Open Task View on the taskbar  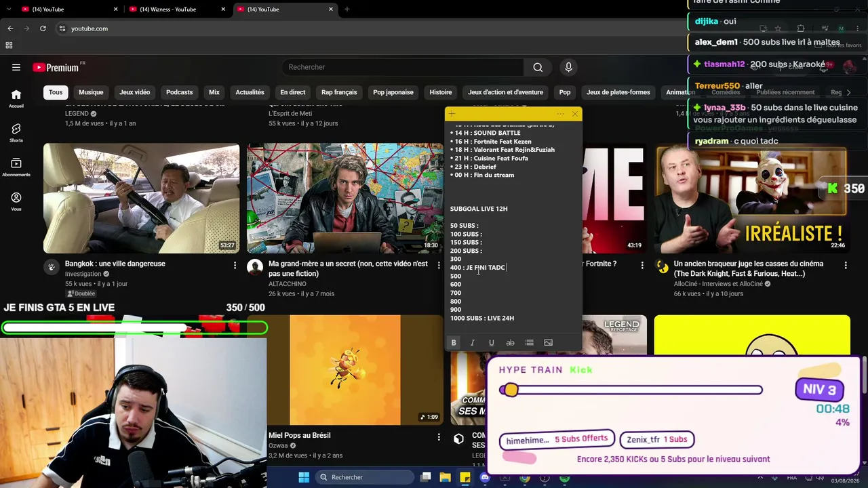click(426, 477)
